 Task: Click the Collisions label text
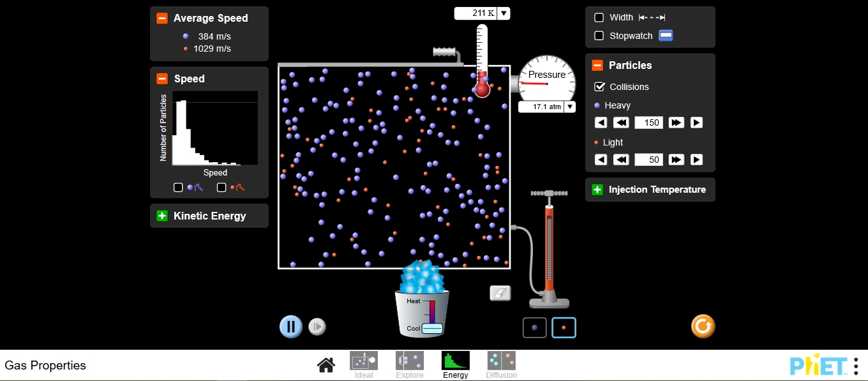629,87
